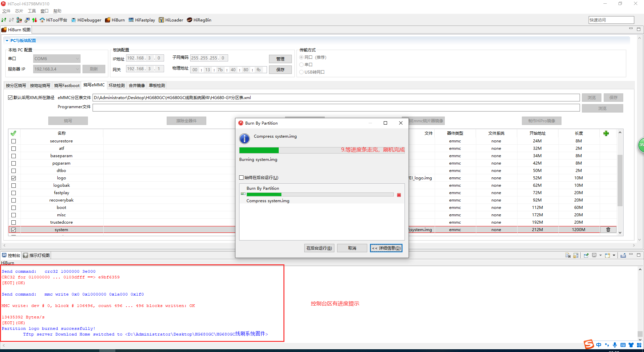Viewport: 644px width, 352px height.
Task: Click the 中 Chinese input mode indicator
Action: pos(599,345)
